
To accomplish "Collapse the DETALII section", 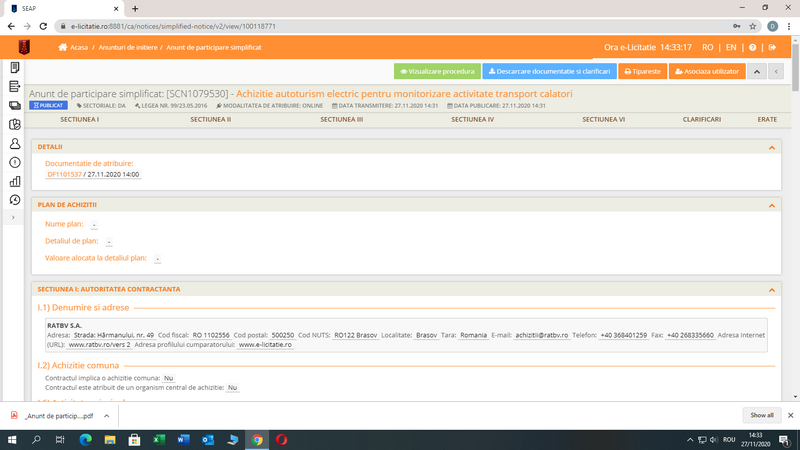I will pyautogui.click(x=772, y=147).
